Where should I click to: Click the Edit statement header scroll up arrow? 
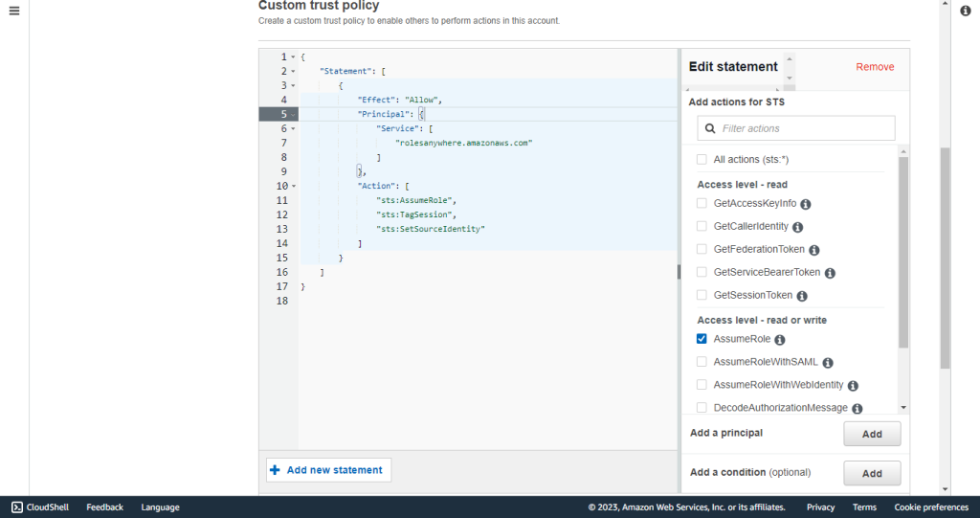click(x=790, y=58)
